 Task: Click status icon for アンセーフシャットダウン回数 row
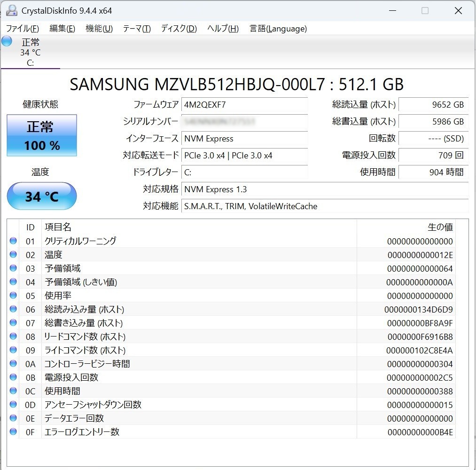tap(13, 405)
